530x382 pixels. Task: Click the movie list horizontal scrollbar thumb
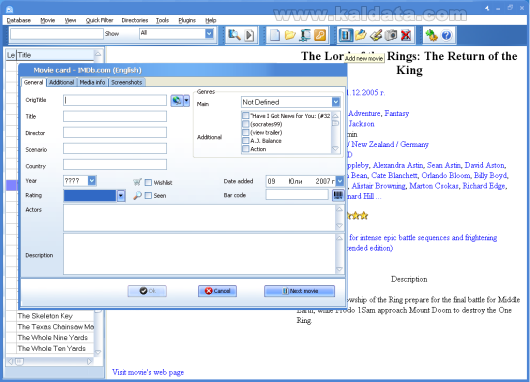19,361
